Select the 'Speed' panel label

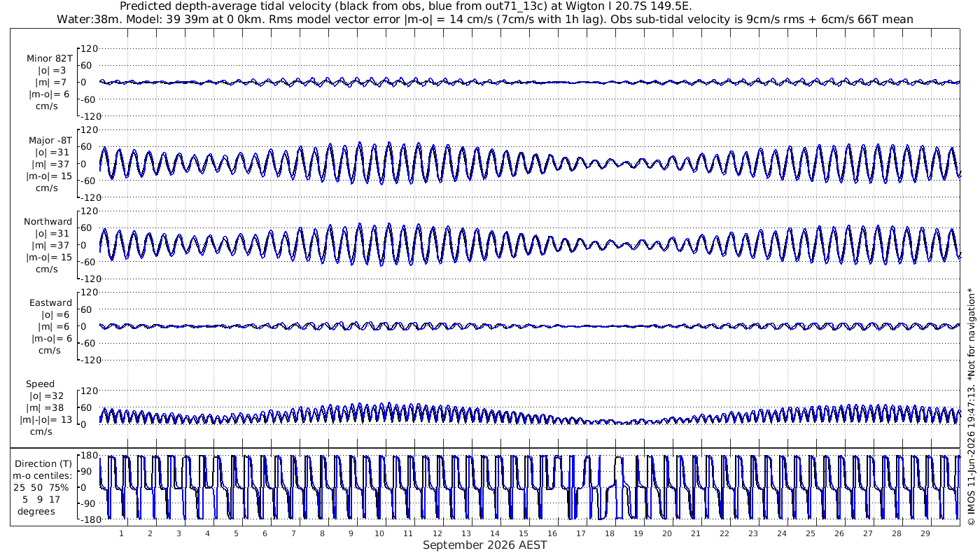(x=41, y=384)
